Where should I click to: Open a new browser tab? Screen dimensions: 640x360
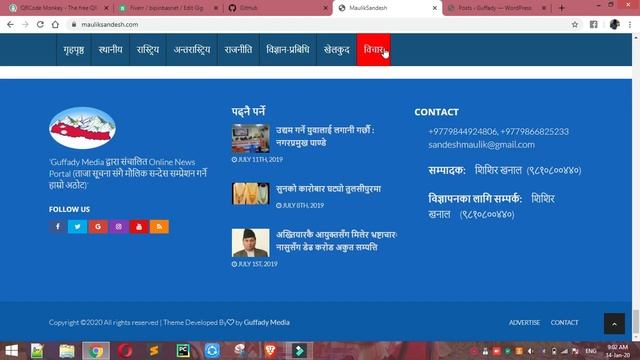(x=562, y=8)
